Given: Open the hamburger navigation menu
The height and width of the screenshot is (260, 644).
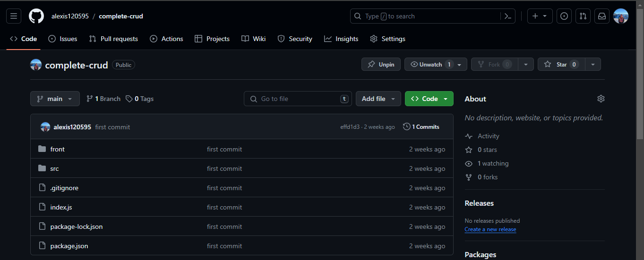Looking at the screenshot, I should click(x=13, y=16).
